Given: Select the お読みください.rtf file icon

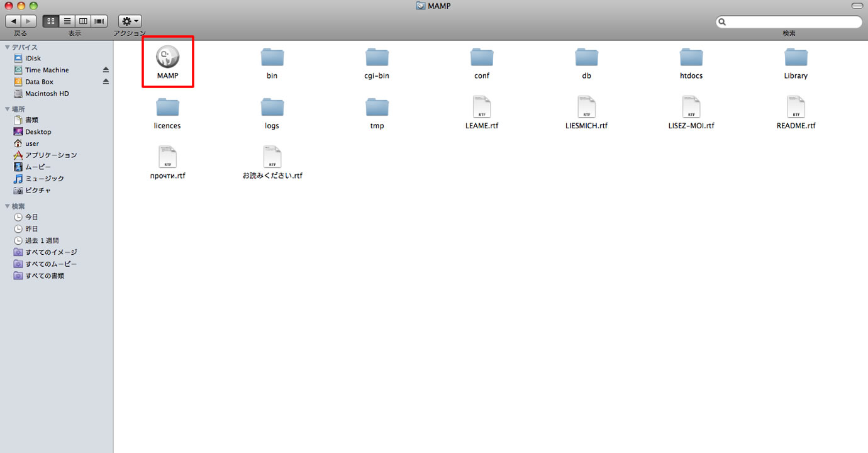Looking at the screenshot, I should 272,157.
